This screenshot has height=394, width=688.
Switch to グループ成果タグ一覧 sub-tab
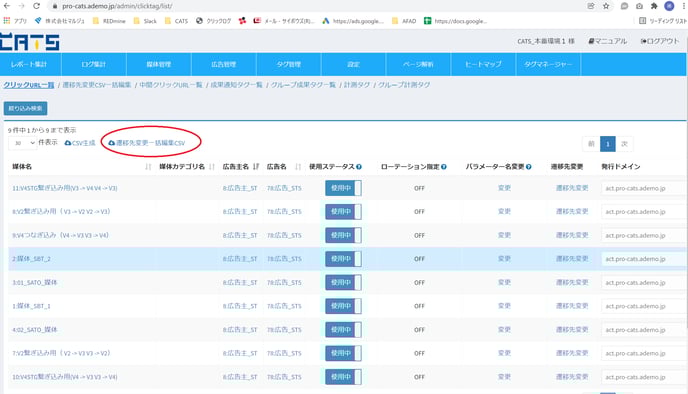(303, 85)
